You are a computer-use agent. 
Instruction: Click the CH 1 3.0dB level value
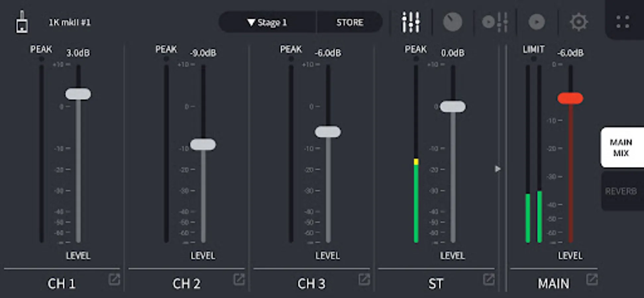point(78,53)
